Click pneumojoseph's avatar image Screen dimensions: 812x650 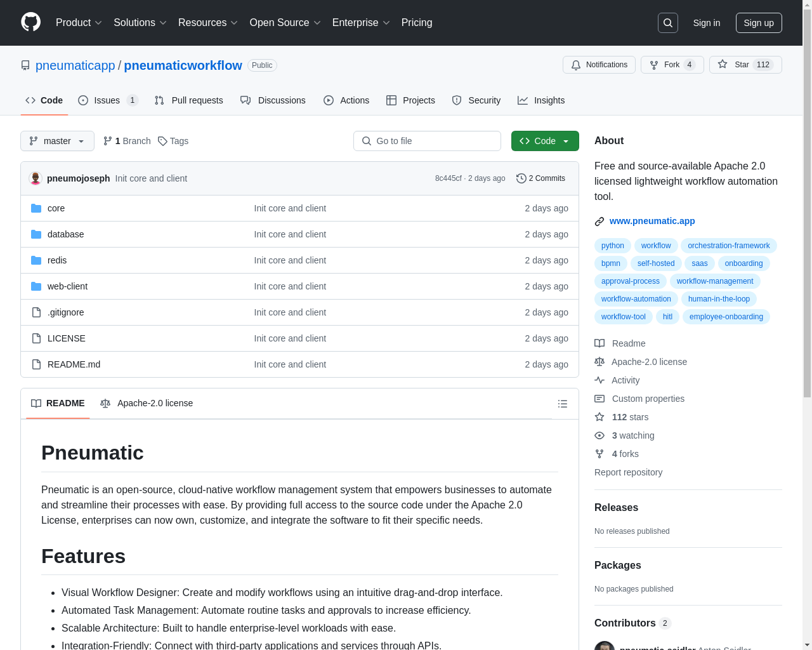tap(36, 178)
